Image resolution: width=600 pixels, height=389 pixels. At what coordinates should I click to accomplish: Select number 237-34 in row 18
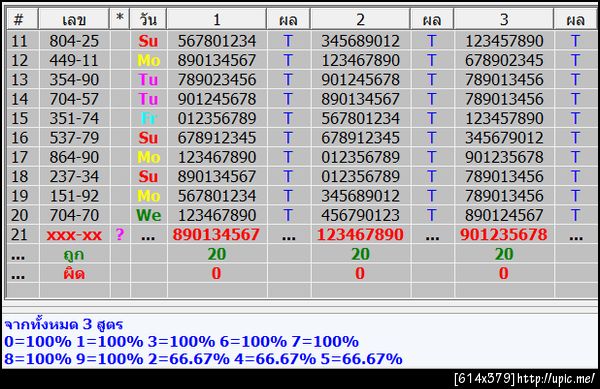click(x=74, y=176)
